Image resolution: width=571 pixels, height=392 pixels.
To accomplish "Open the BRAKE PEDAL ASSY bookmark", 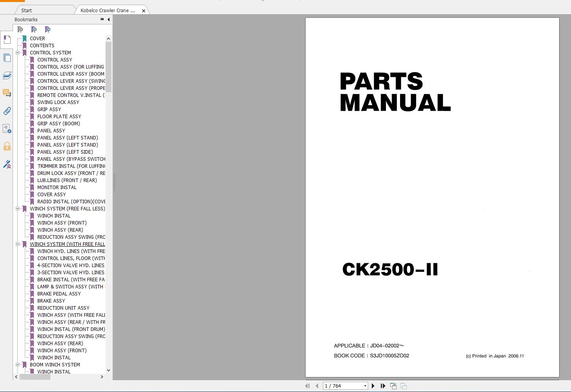I will (x=59, y=294).
